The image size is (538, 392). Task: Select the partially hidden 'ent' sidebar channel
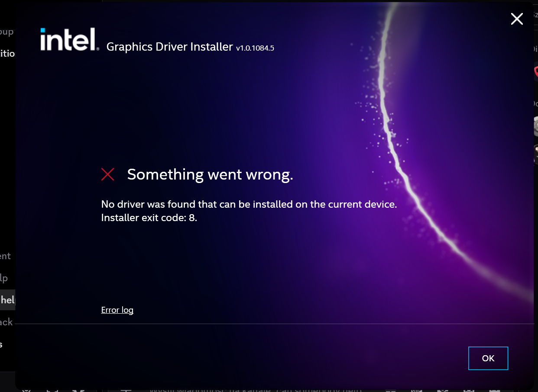[x=6, y=256]
